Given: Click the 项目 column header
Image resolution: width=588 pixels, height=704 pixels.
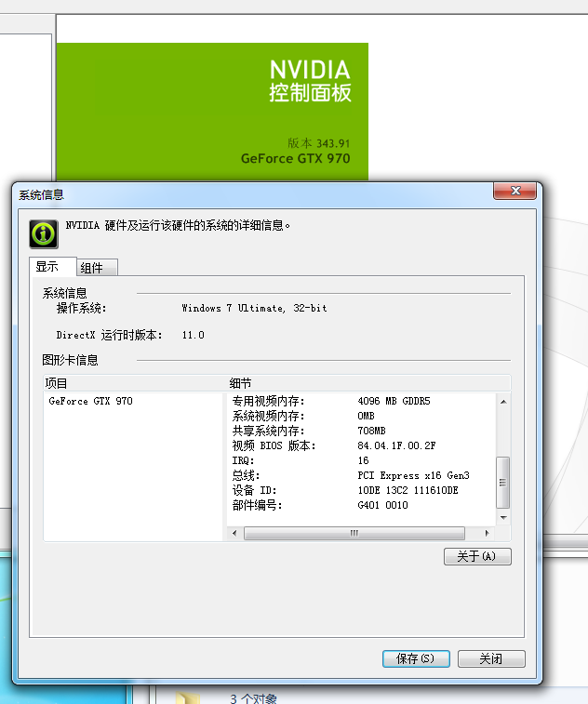Looking at the screenshot, I should (133, 383).
